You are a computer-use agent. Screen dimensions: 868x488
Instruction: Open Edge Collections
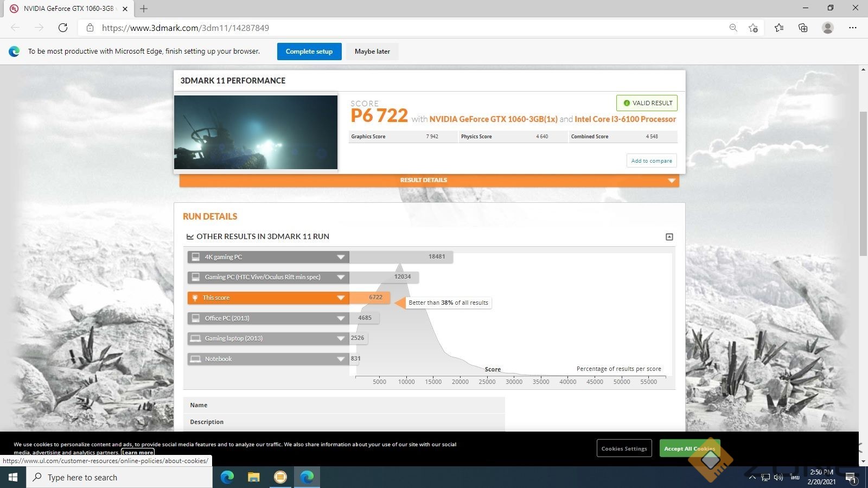(x=803, y=28)
